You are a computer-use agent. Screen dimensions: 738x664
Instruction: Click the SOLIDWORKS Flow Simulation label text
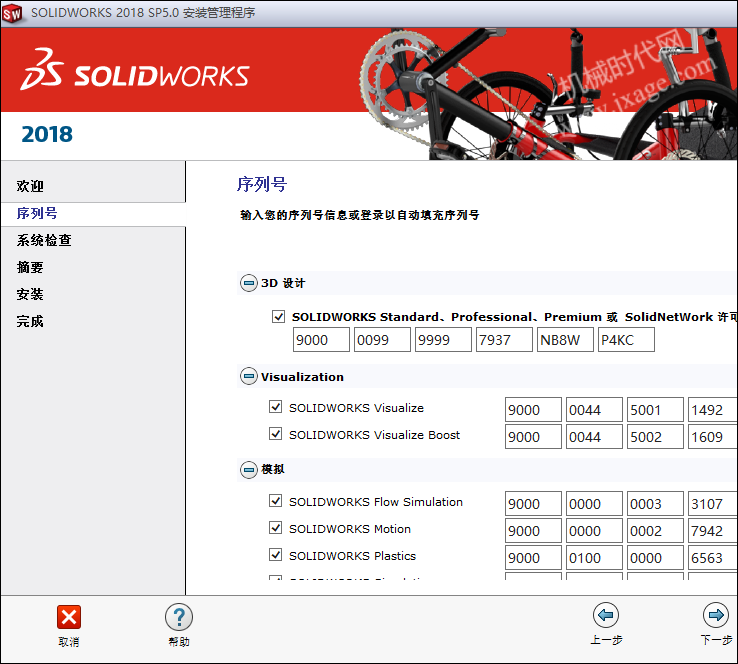click(376, 502)
